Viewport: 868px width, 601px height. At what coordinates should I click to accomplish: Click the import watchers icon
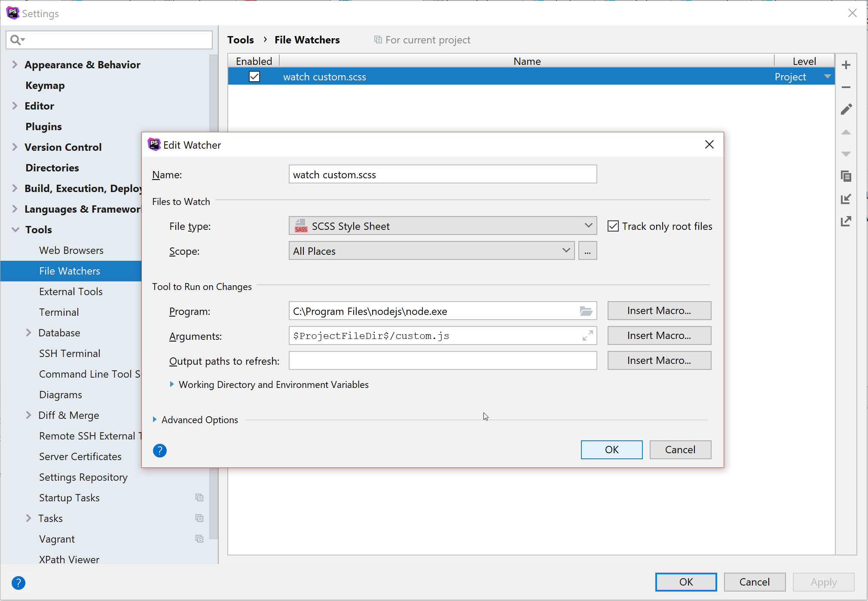tap(846, 199)
